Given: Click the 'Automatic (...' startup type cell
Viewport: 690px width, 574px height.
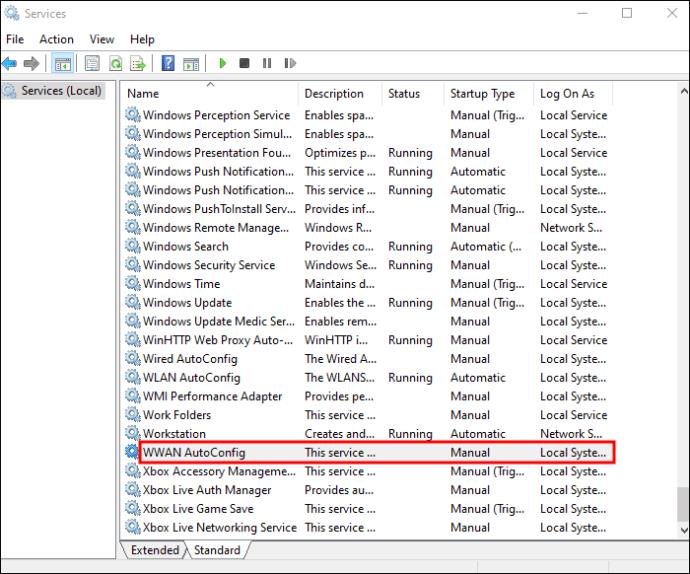Looking at the screenshot, I should 486,247.
